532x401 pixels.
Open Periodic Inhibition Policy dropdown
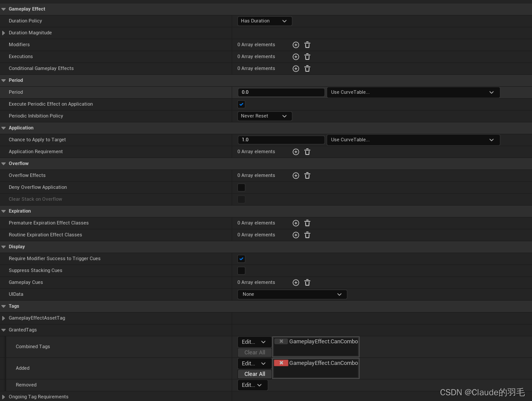tap(265, 116)
